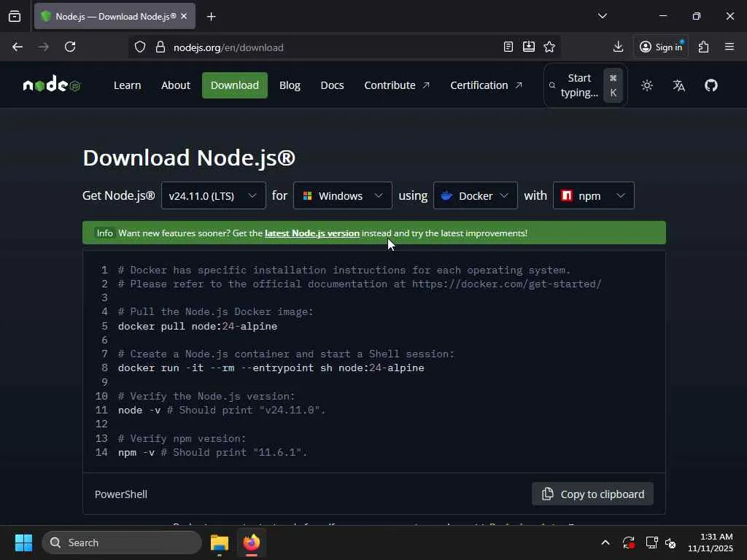Viewport: 747px width, 560px height.
Task: Open the About menu item
Action: 176,85
